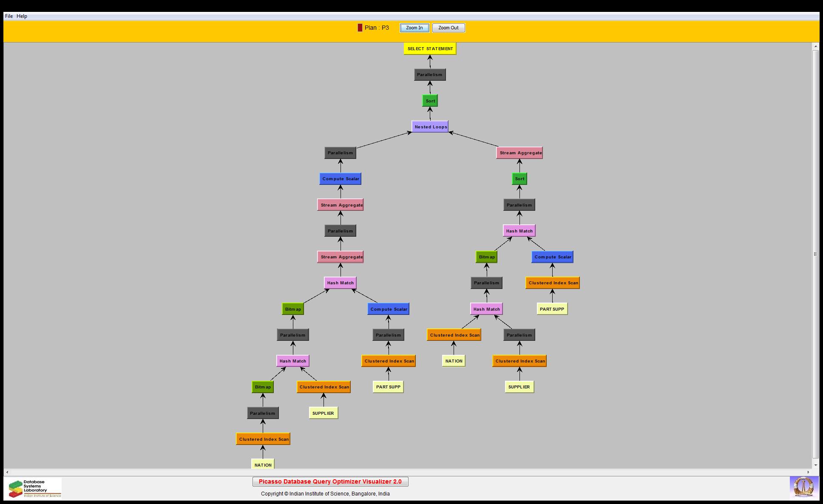This screenshot has height=504, width=823.
Task: Click the vertical scrollbar up arrow
Action: [x=815, y=46]
